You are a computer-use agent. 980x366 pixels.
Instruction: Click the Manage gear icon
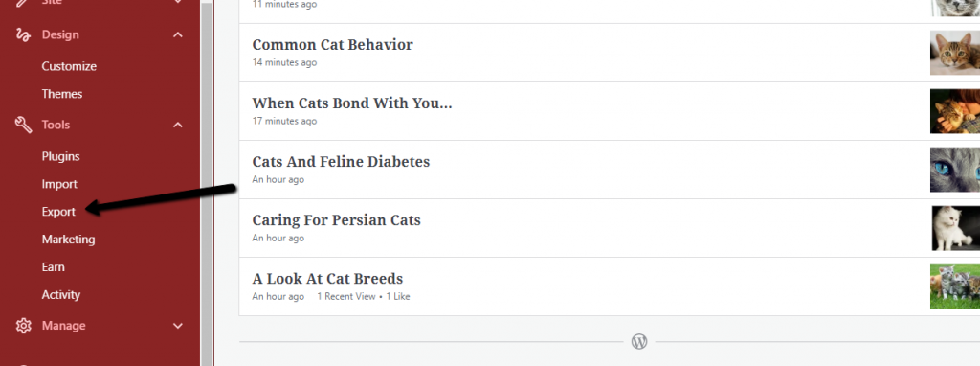23,326
